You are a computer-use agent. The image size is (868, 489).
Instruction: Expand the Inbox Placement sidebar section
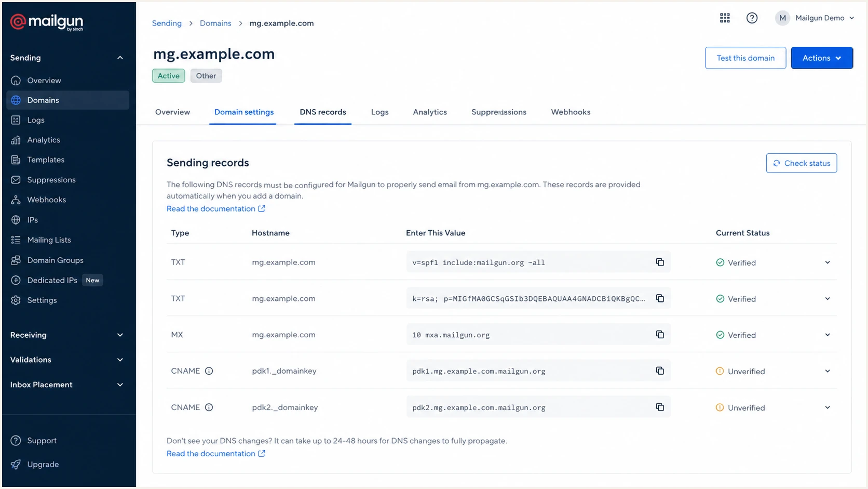click(120, 385)
